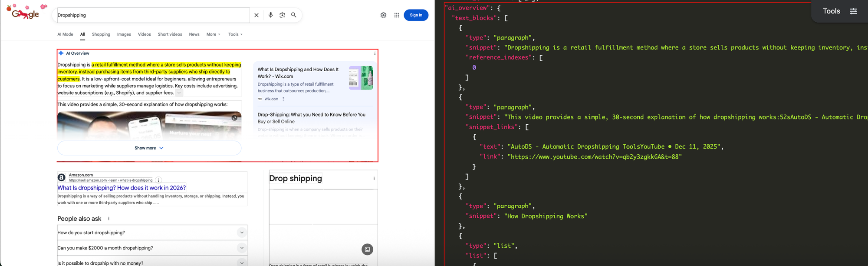Expand 'How do you start dropshipping?' question

pyautogui.click(x=242, y=233)
